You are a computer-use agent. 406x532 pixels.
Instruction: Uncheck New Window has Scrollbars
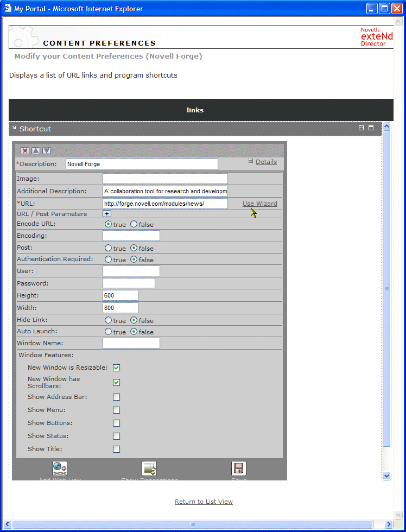pyautogui.click(x=116, y=382)
